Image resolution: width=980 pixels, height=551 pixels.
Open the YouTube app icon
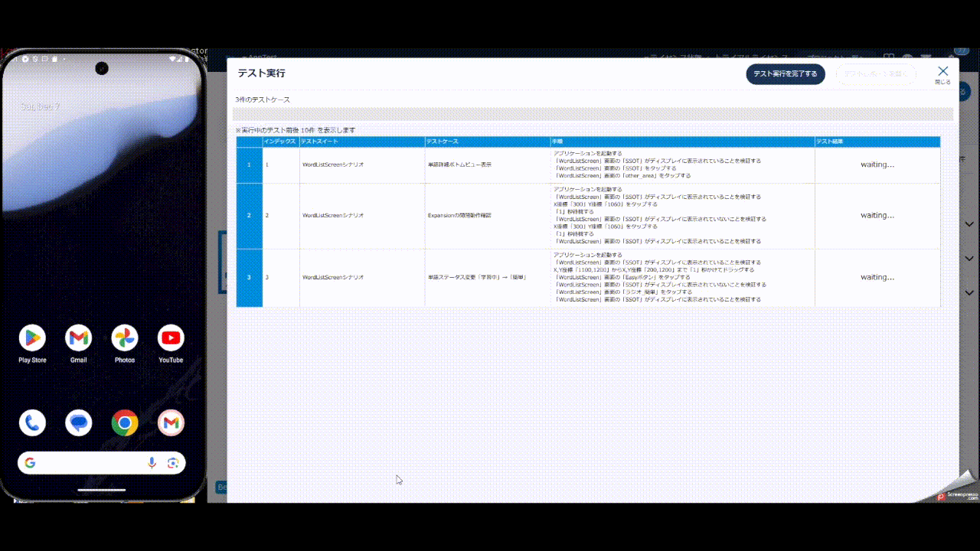coord(171,337)
